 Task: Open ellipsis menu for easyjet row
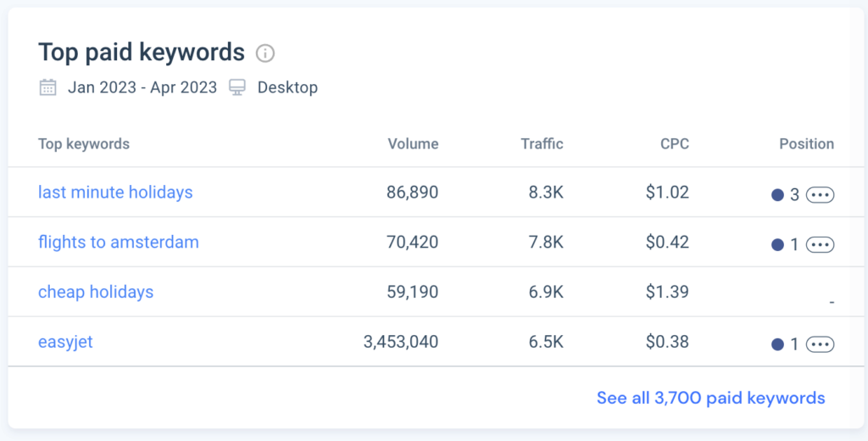pyautogui.click(x=820, y=344)
